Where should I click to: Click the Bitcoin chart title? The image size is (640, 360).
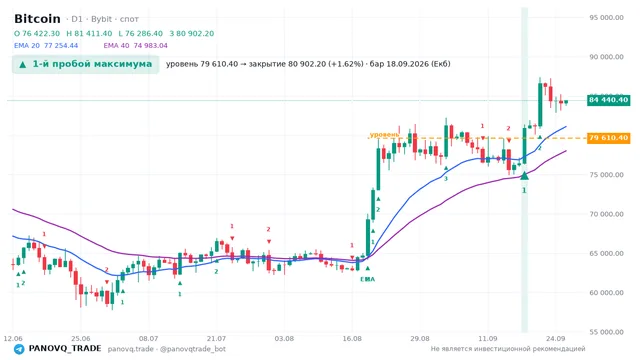(37, 19)
